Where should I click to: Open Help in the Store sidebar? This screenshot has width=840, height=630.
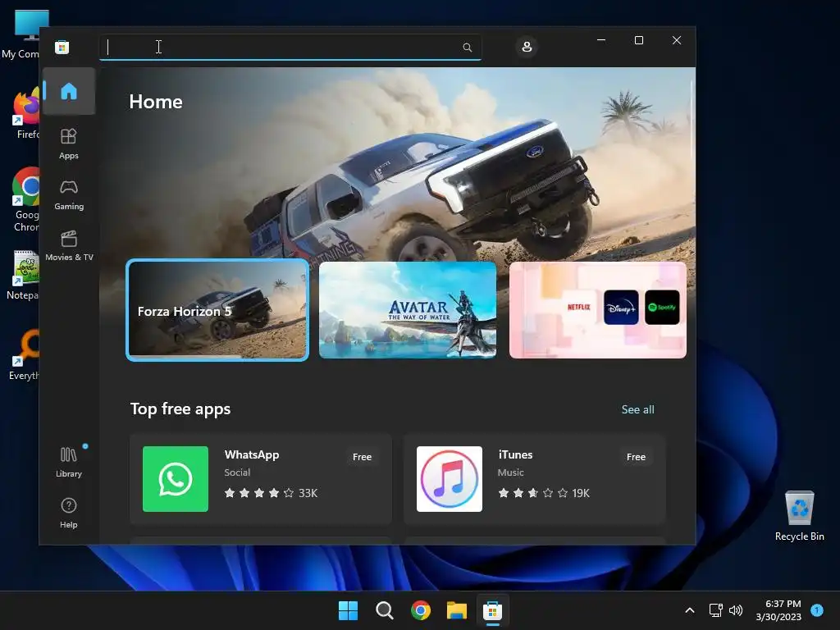69,513
